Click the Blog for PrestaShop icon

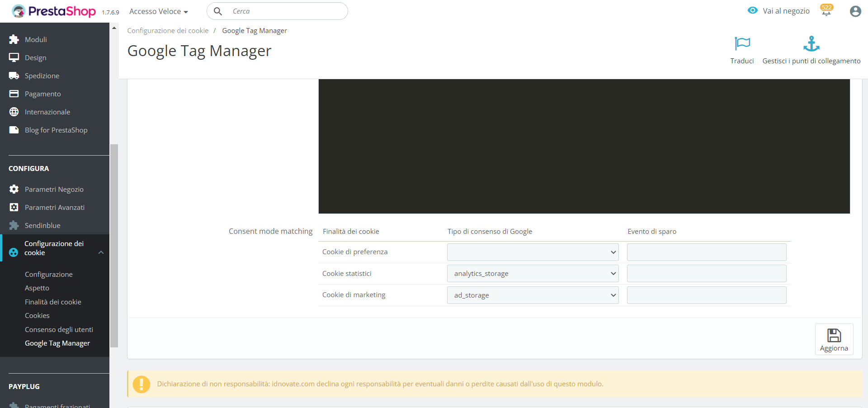(14, 130)
